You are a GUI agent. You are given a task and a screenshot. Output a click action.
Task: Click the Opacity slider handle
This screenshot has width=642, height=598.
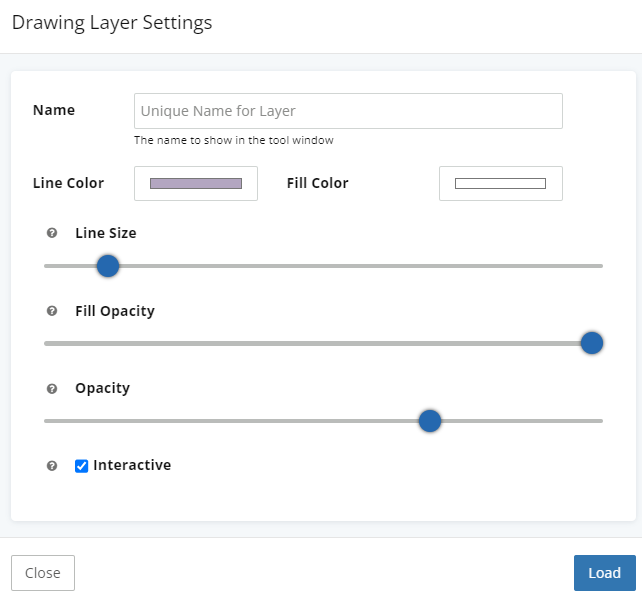tap(430, 421)
